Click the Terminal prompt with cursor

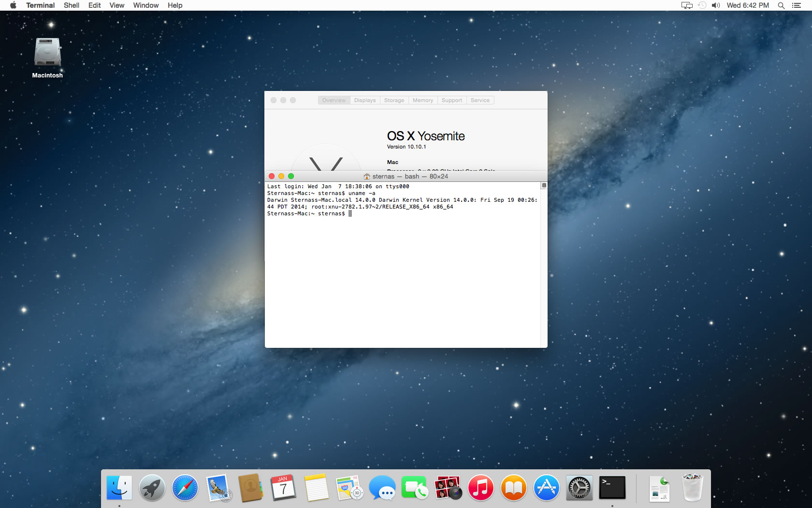click(309, 213)
